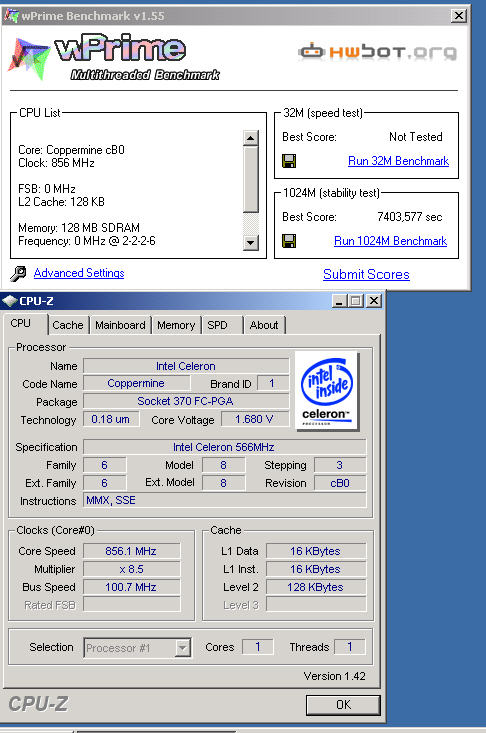Image resolution: width=486 pixels, height=733 pixels.
Task: Open the Submit Scores link
Action: point(366,274)
